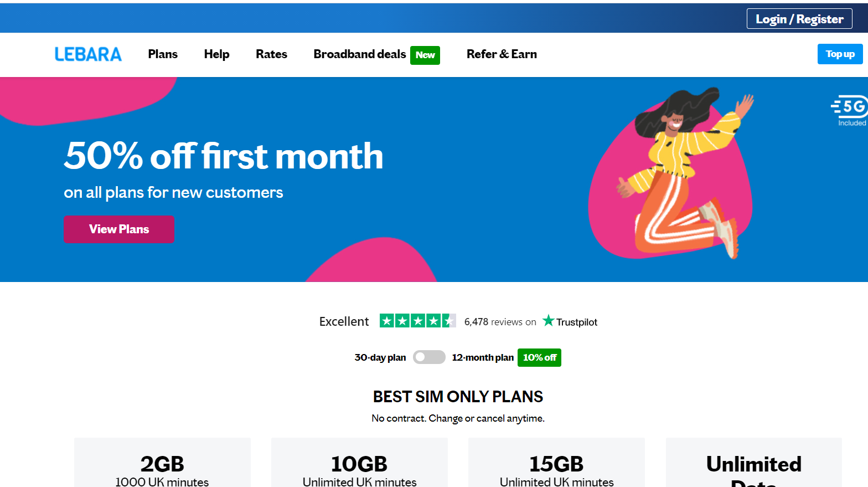
Task: Select the 30-day plan label
Action: click(x=380, y=357)
